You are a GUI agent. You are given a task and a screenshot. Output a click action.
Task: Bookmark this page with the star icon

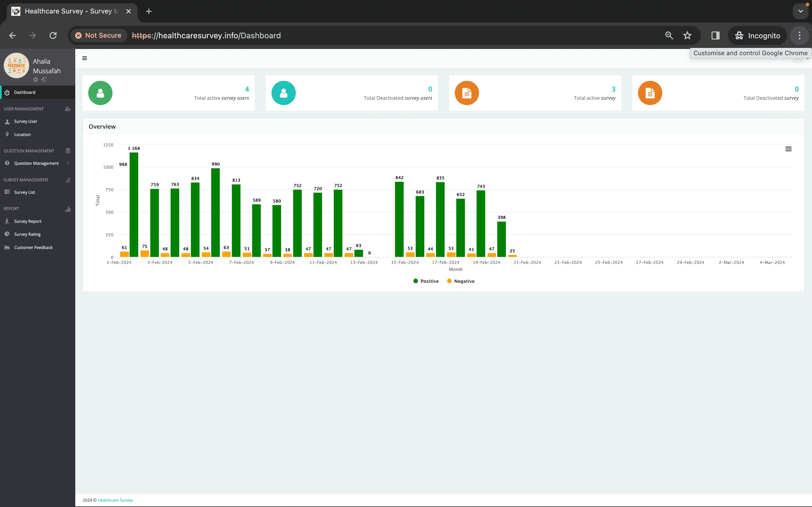(687, 35)
